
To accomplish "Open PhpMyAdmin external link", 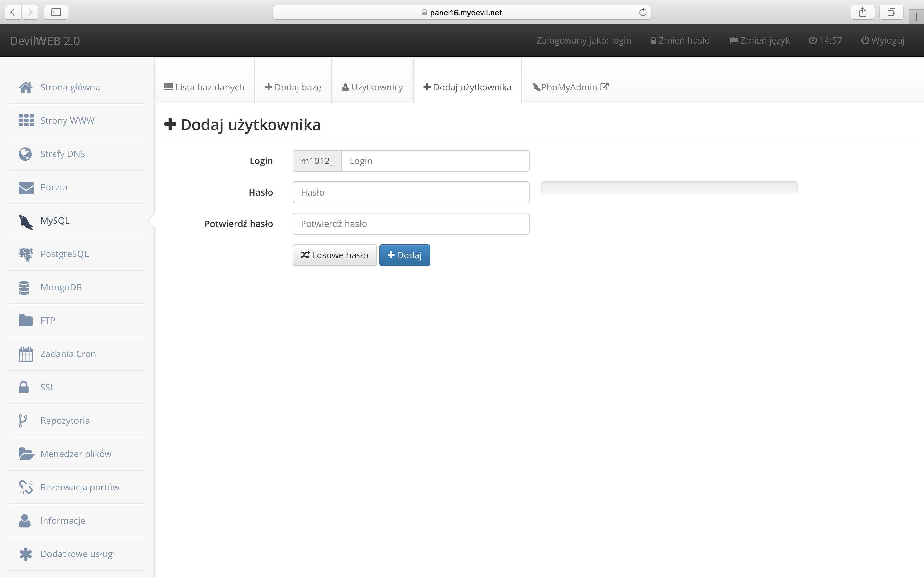I will click(569, 87).
